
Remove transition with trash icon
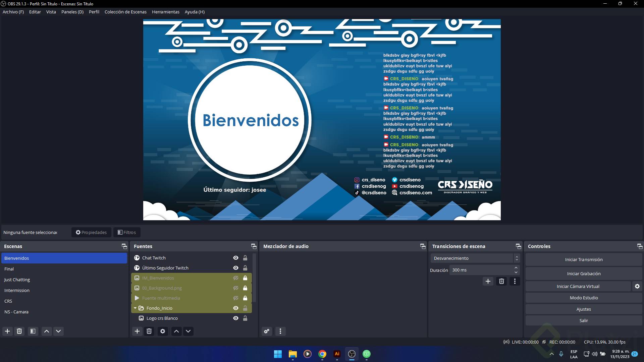pyautogui.click(x=501, y=281)
